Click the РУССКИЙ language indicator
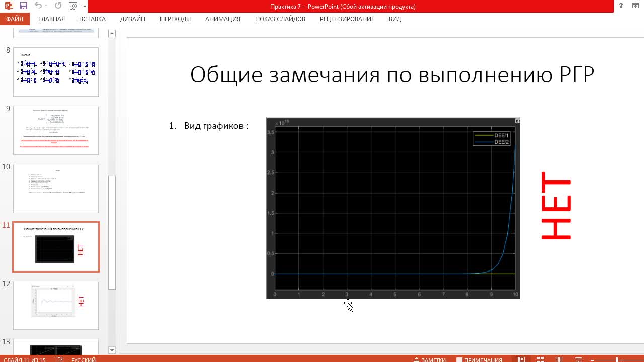644x362 pixels. point(84,359)
